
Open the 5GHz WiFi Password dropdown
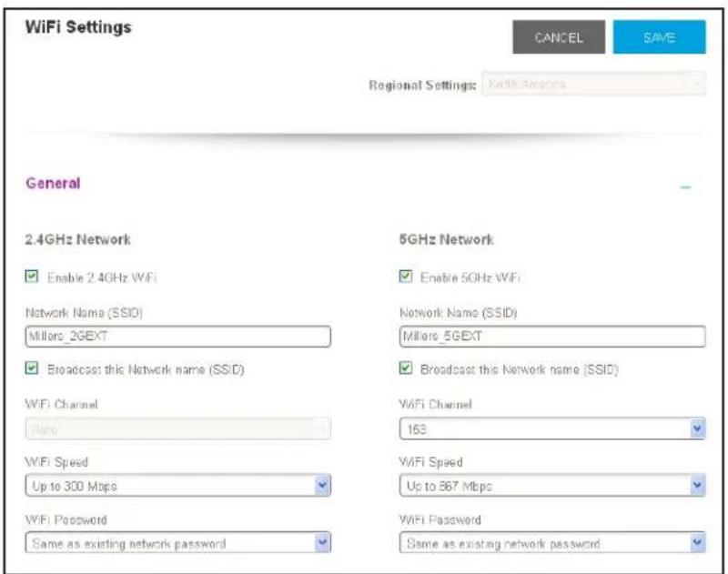click(x=552, y=542)
